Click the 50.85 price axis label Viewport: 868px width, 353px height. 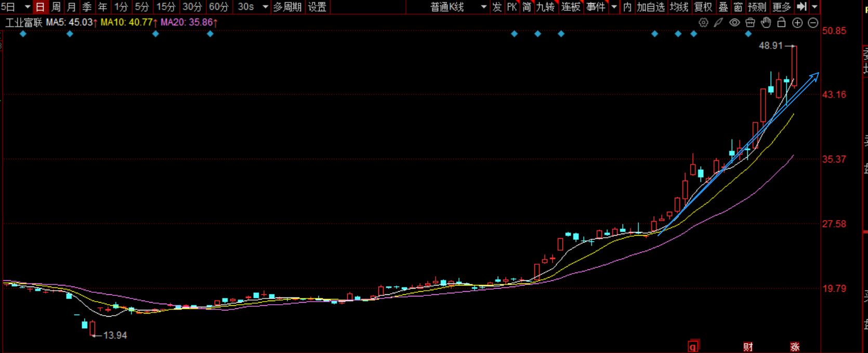(834, 31)
